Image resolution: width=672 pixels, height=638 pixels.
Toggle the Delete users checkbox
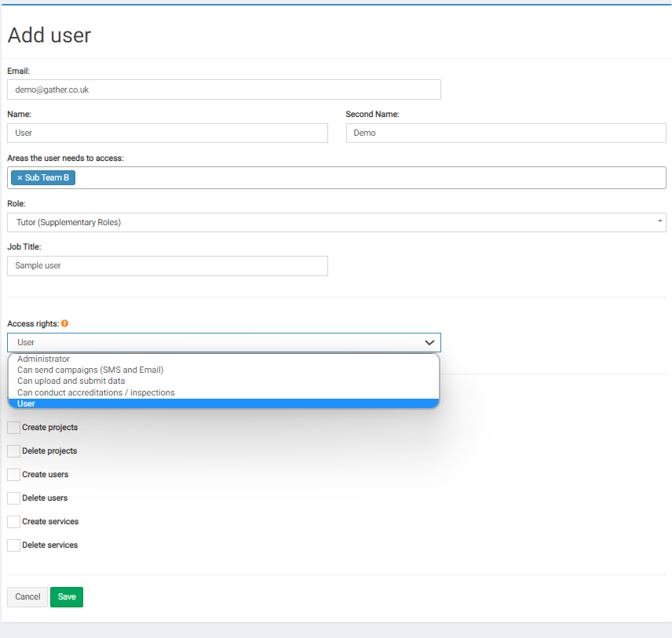tap(13, 498)
